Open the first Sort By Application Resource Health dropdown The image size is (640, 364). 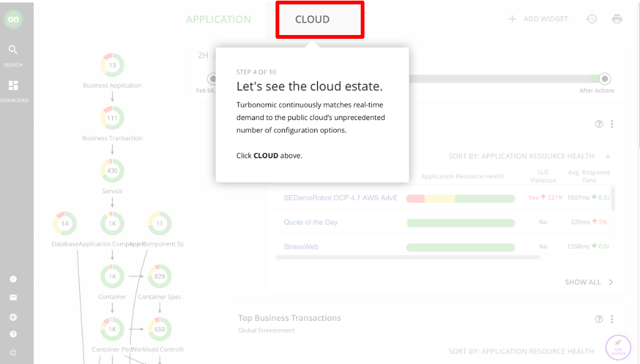[521, 156]
